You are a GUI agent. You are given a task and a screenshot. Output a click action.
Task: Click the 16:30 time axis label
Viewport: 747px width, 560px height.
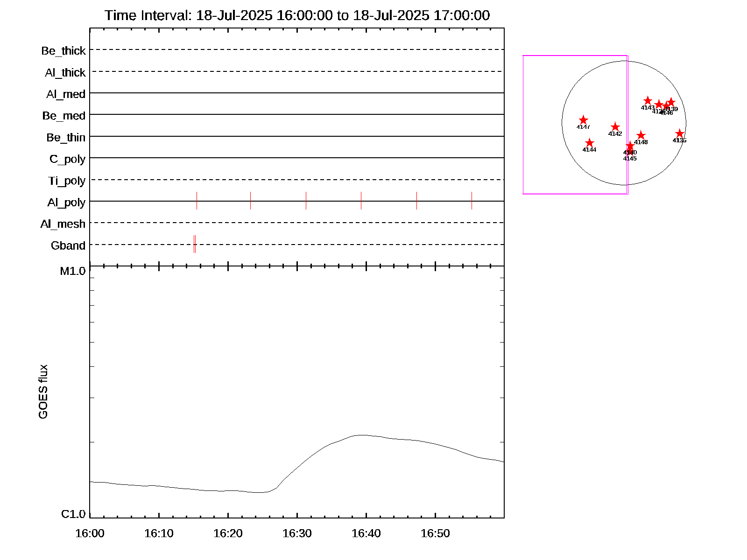point(297,533)
